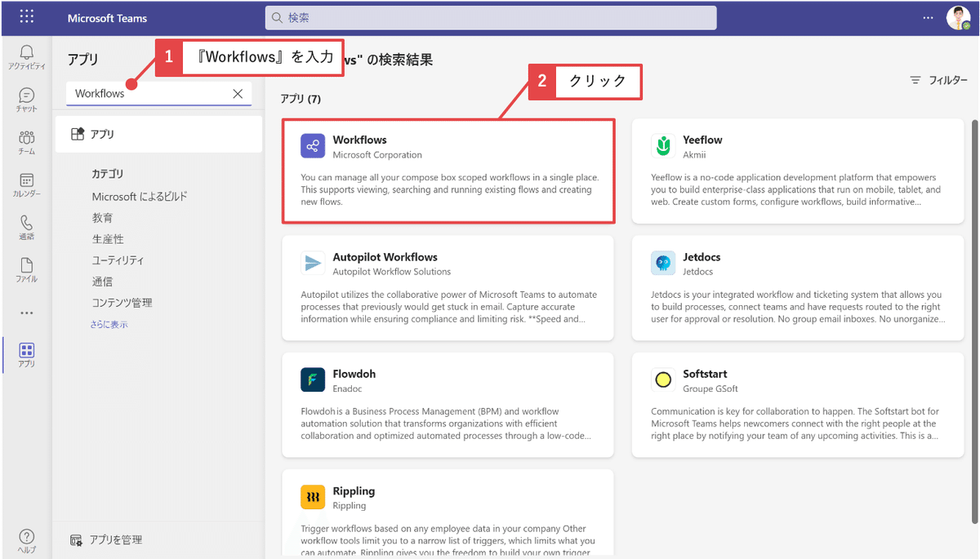Select the コンテンツ管理 category
This screenshot has width=980, height=559.
pos(122,303)
